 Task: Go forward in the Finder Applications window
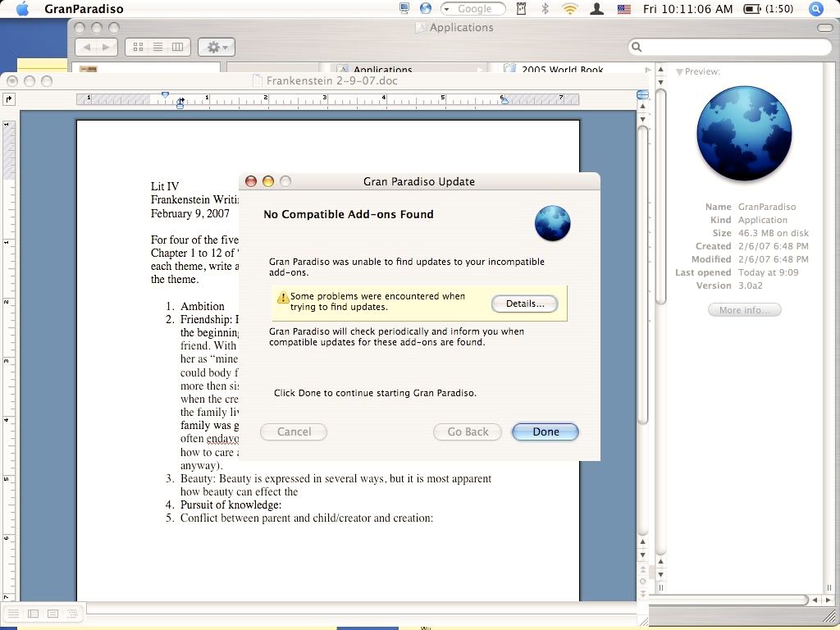coord(107,47)
